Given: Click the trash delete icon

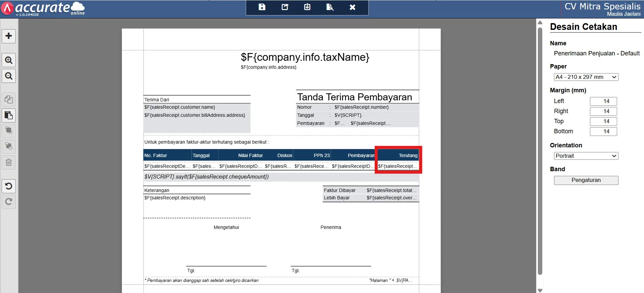Looking at the screenshot, I should (x=9, y=162).
